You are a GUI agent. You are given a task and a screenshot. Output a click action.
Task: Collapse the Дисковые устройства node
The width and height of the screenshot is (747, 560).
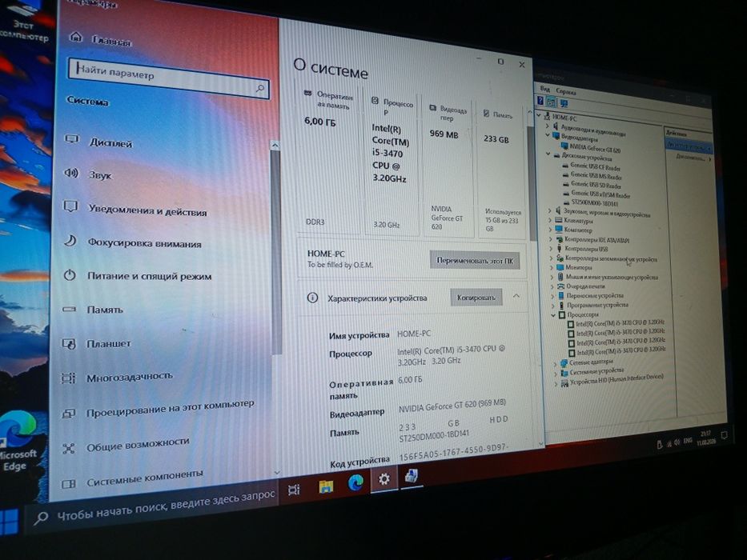(x=548, y=154)
